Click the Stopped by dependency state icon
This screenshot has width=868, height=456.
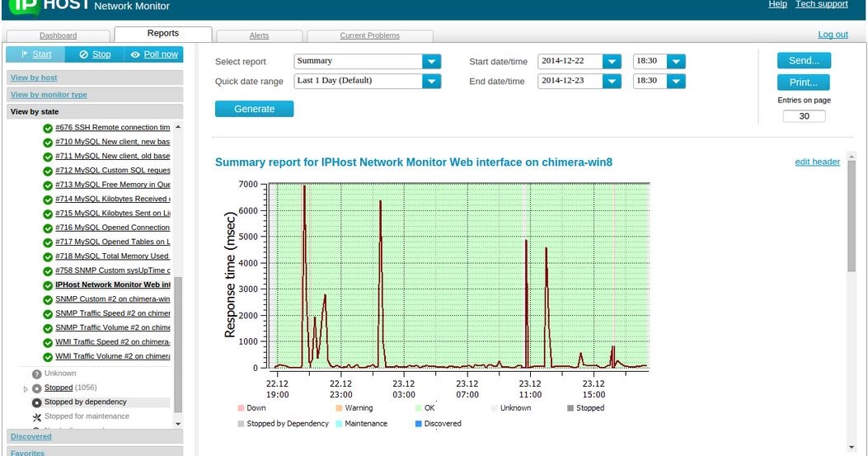(36, 402)
